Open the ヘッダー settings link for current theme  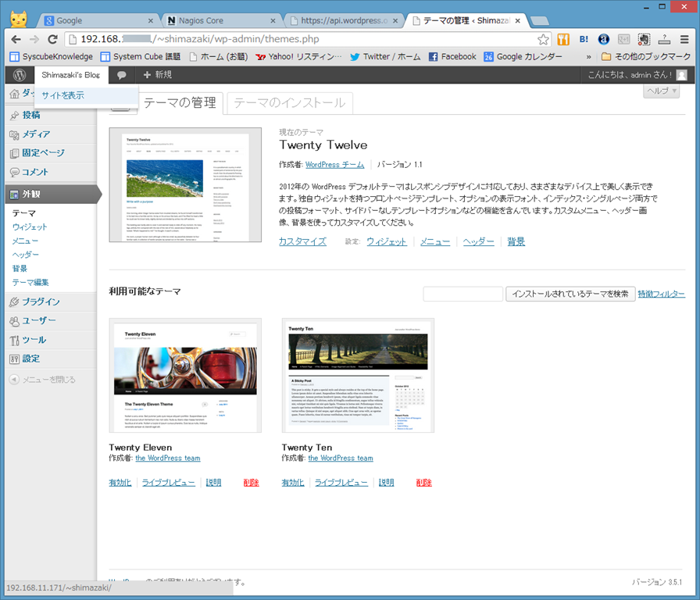point(479,241)
